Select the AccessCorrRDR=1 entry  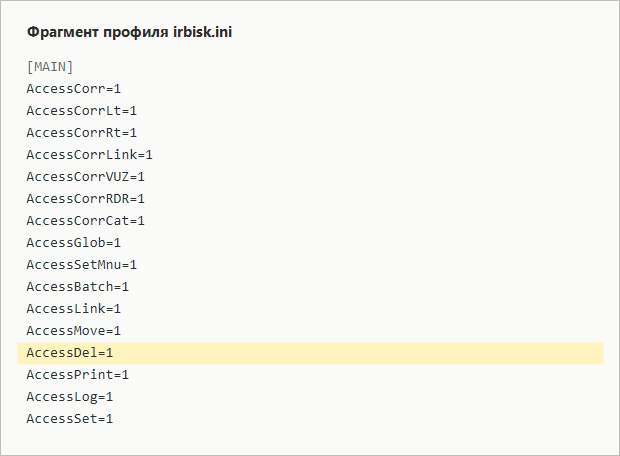85,199
